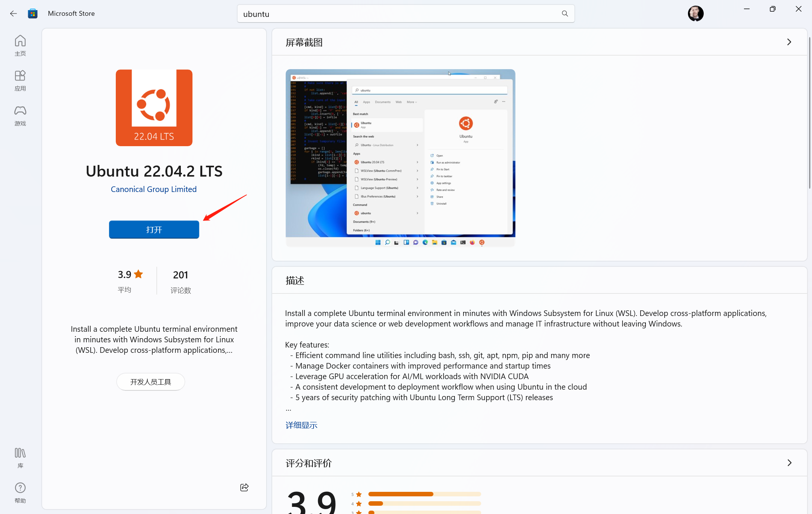Click 详细显示 to show full description
Screen dimensions: 812x514
coord(301,425)
